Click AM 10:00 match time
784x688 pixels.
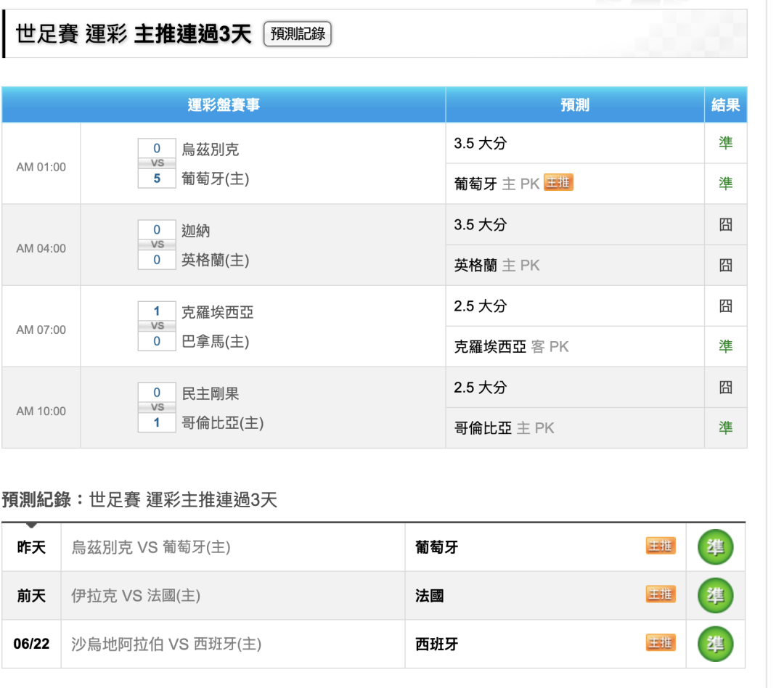pyautogui.click(x=41, y=411)
